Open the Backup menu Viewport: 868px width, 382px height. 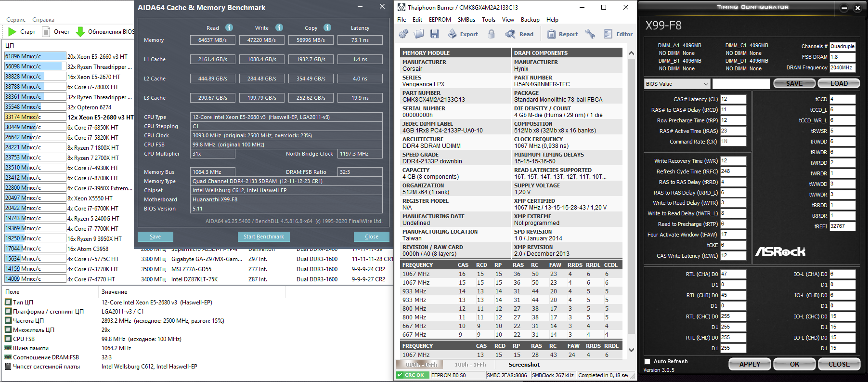click(530, 20)
